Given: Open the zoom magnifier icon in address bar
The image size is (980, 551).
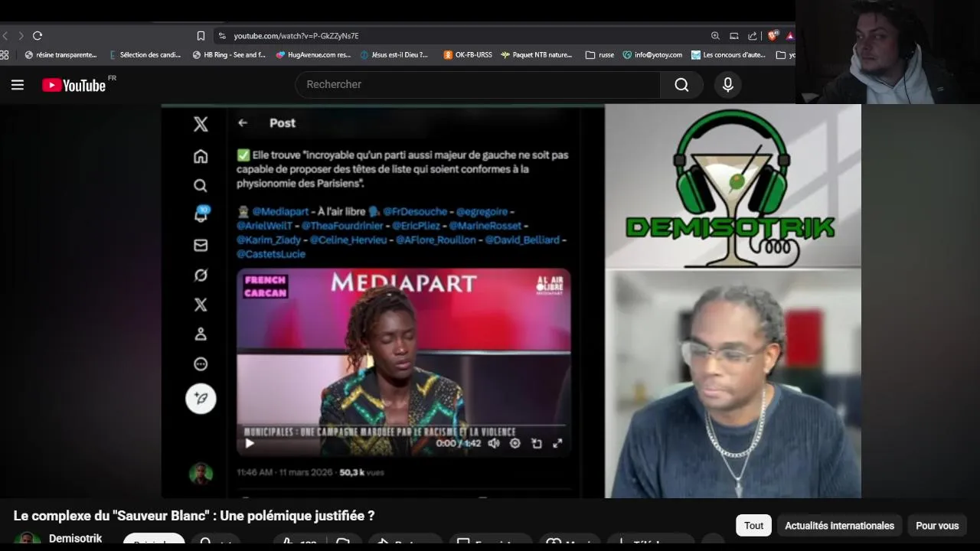Looking at the screenshot, I should (715, 36).
